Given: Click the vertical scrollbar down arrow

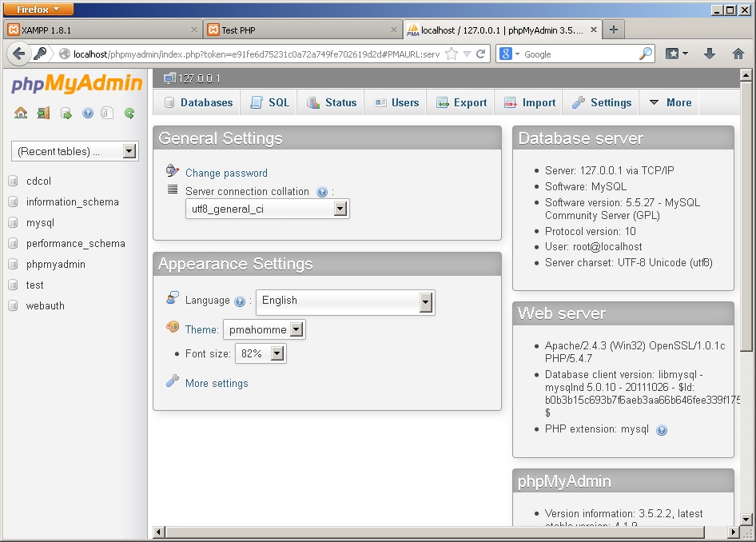Looking at the screenshot, I should [x=746, y=520].
